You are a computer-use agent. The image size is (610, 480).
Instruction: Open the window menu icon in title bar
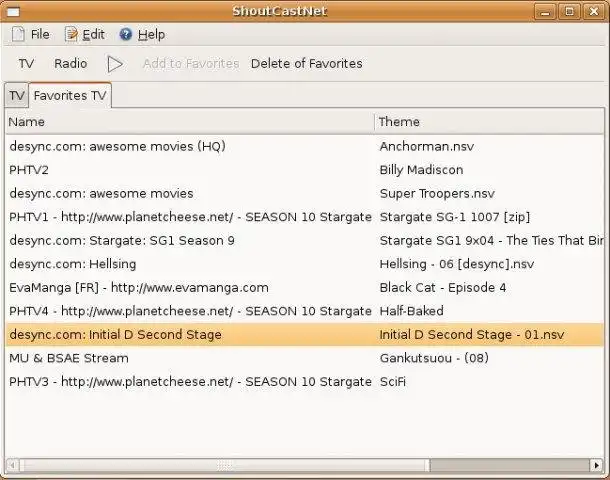13,12
